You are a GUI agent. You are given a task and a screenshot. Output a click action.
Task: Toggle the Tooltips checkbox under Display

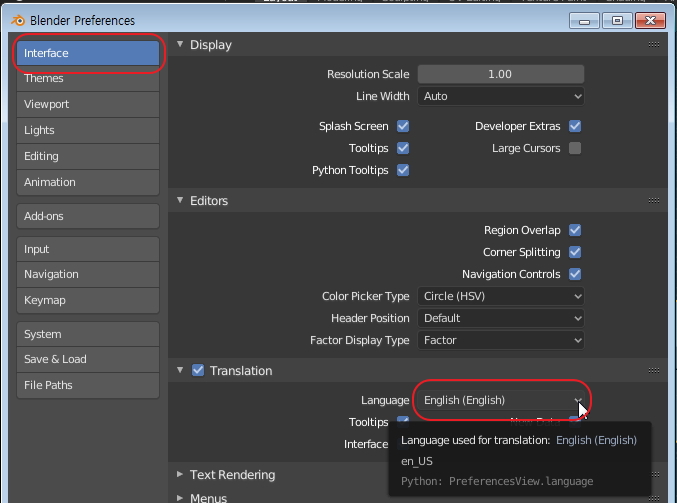click(x=403, y=148)
